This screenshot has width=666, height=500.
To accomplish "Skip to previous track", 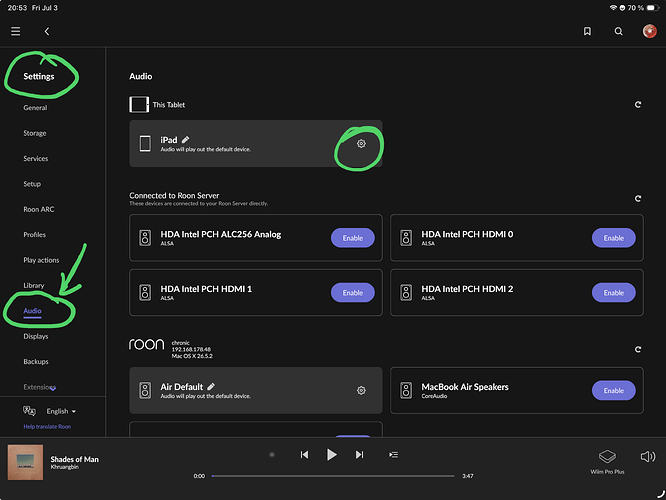I will (x=304, y=455).
